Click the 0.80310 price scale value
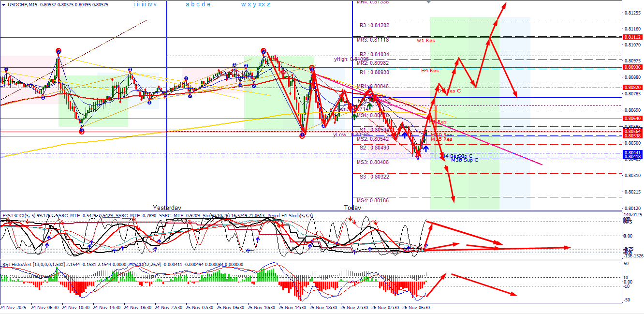This screenshot has height=314, width=644. [x=633, y=176]
